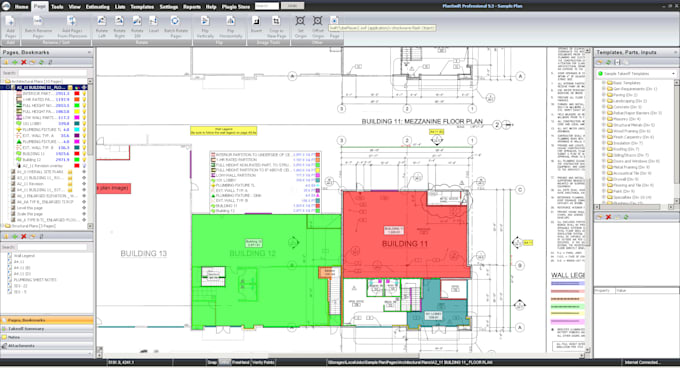
Task: Click the Set Origin icon
Action: tap(300, 21)
